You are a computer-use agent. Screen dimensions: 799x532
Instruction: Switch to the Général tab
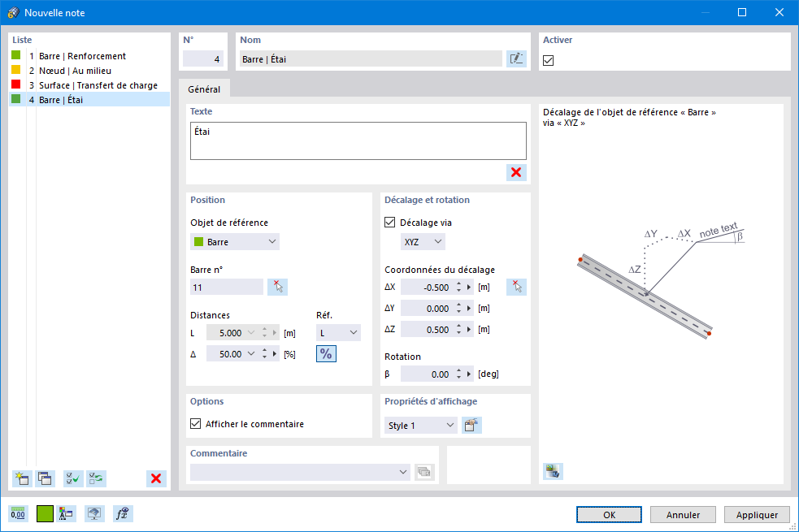click(204, 89)
